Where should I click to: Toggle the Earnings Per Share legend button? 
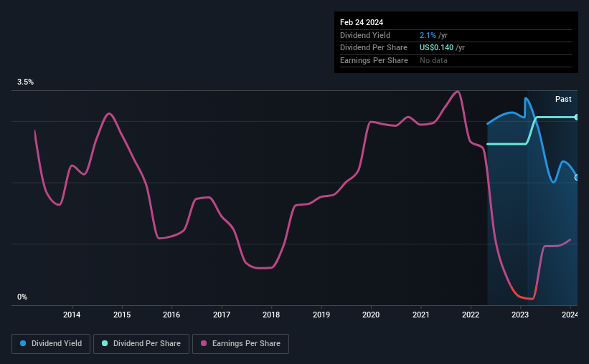click(240, 343)
